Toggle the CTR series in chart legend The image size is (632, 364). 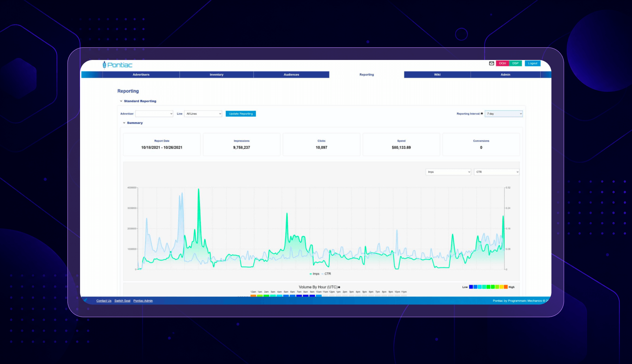pyautogui.click(x=326, y=274)
